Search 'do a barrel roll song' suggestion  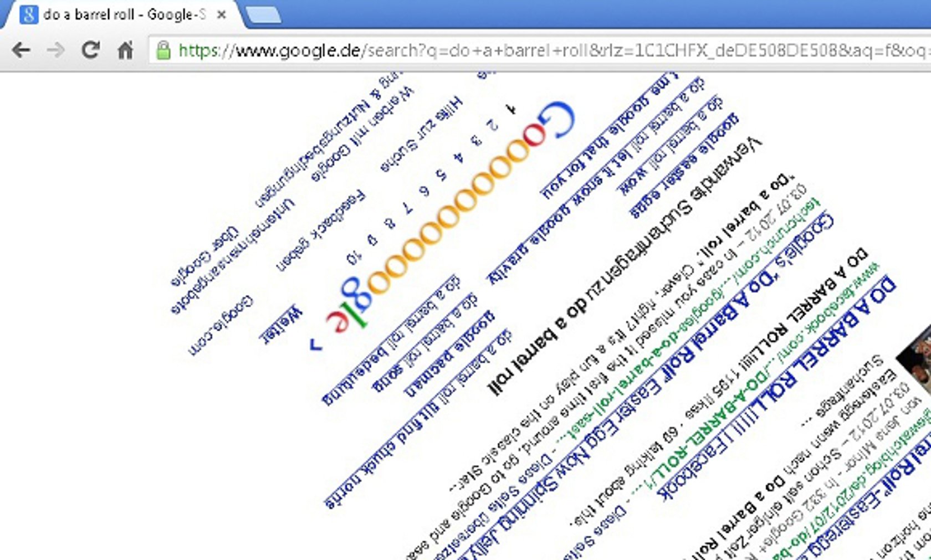coord(425,342)
